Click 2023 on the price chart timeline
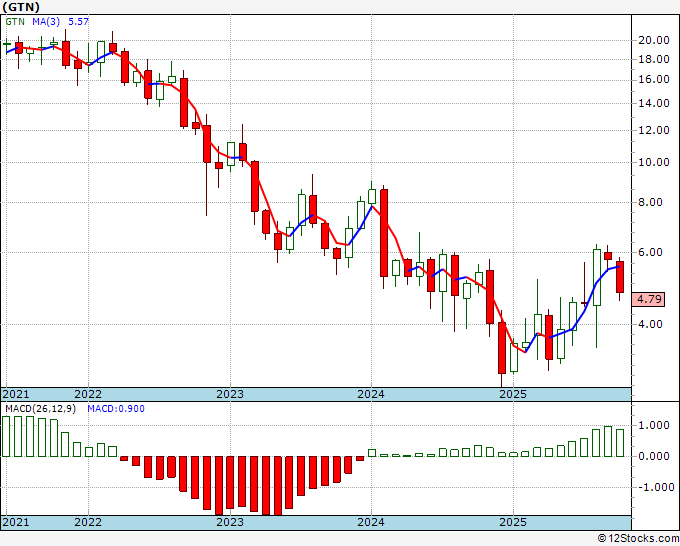This screenshot has height=546, width=680. pos(230,394)
